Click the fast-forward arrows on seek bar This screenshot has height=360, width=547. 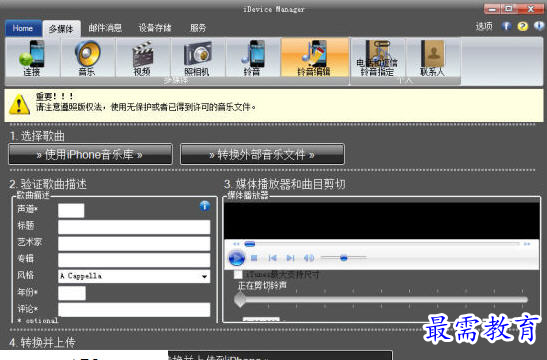pyautogui.click(x=527, y=244)
